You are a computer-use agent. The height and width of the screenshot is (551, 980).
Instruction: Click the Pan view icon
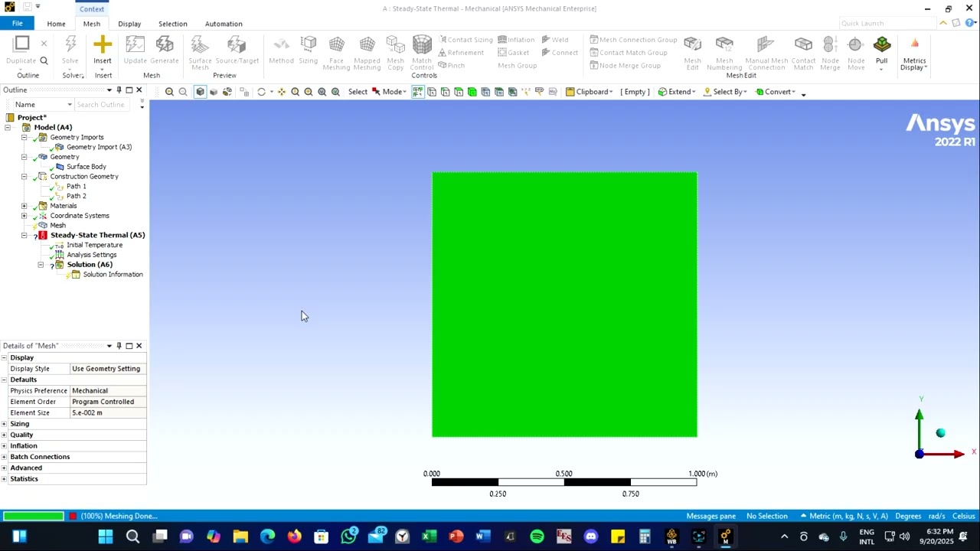(282, 92)
